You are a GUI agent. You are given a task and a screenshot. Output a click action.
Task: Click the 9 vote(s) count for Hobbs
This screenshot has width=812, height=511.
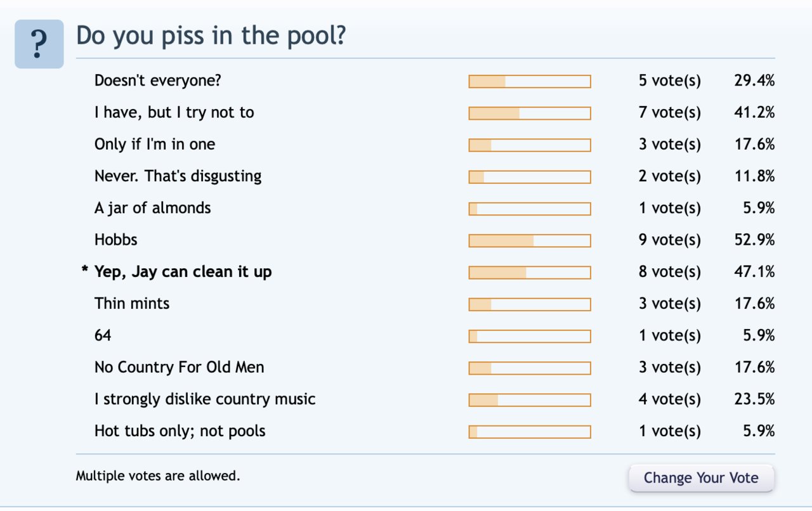[670, 240]
